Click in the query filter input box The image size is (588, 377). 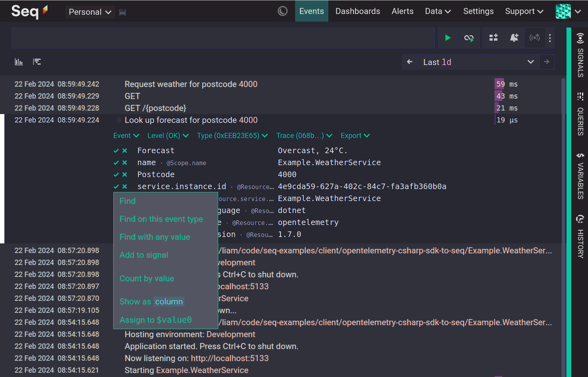223,38
